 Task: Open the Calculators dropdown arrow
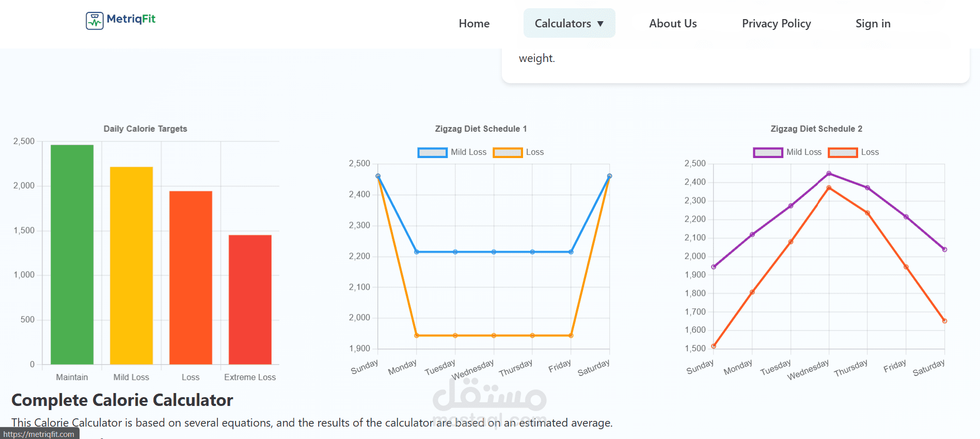600,24
